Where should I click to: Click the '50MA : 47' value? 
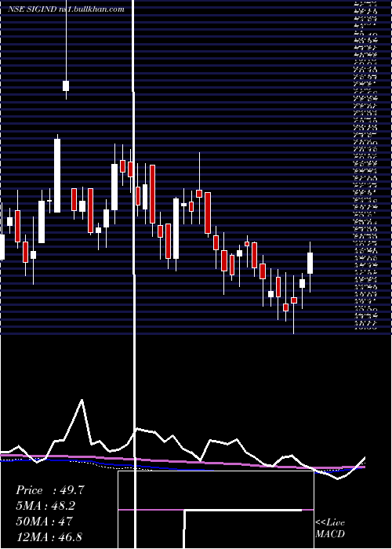[x=44, y=522]
